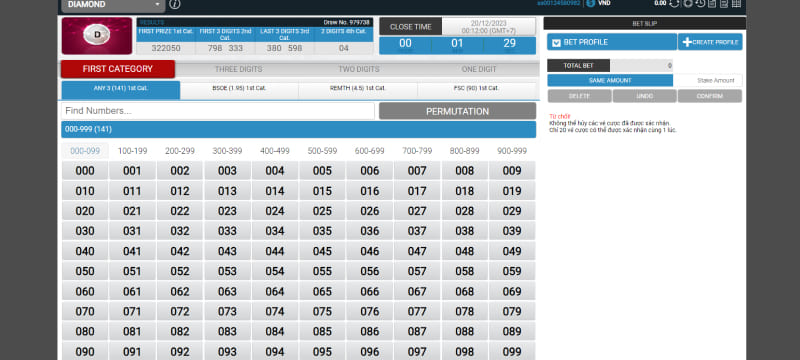Screen dimensions: 800x360
Task: Pick number 023 in the grid
Action: (x=227, y=211)
